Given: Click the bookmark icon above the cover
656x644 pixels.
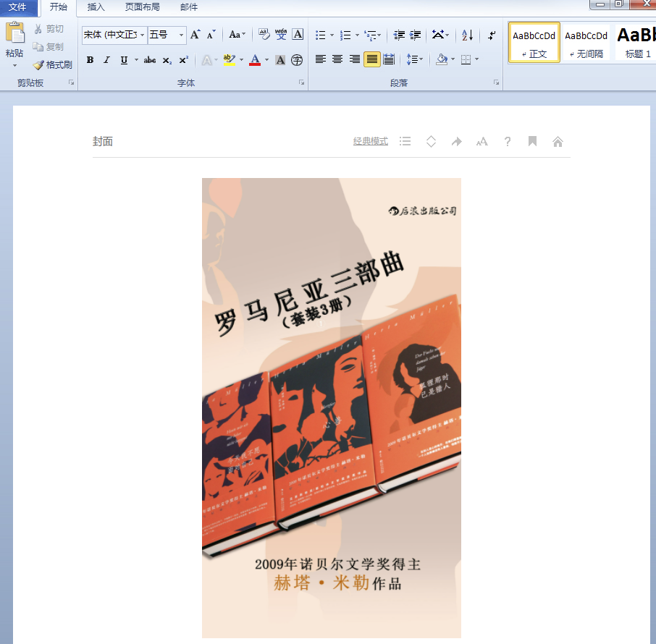Looking at the screenshot, I should tap(532, 142).
